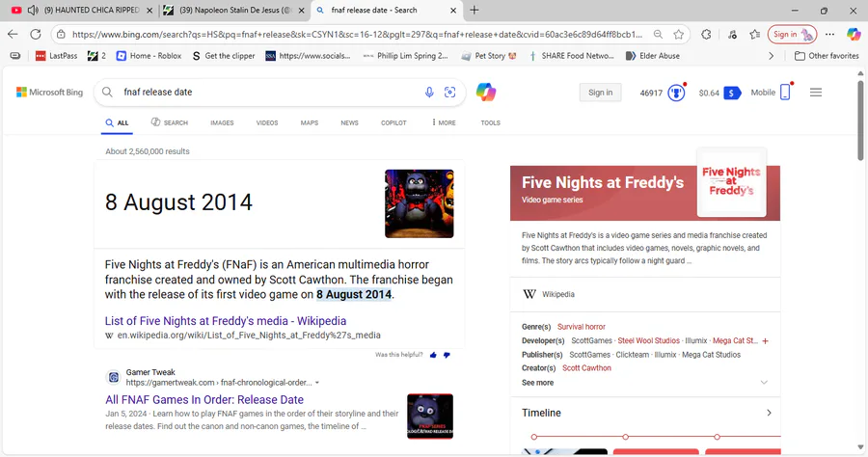
Task: Search by voice microphone icon
Action: point(429,93)
